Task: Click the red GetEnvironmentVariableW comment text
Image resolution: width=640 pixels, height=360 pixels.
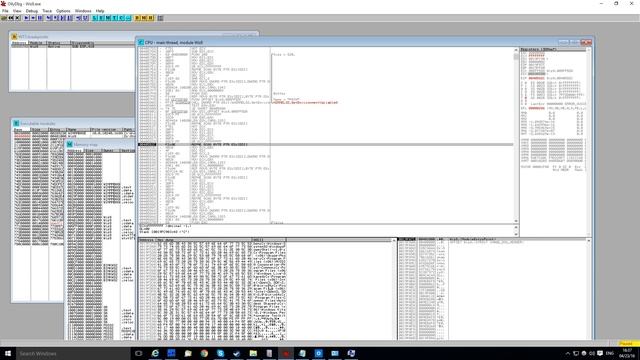Action: 305,102
